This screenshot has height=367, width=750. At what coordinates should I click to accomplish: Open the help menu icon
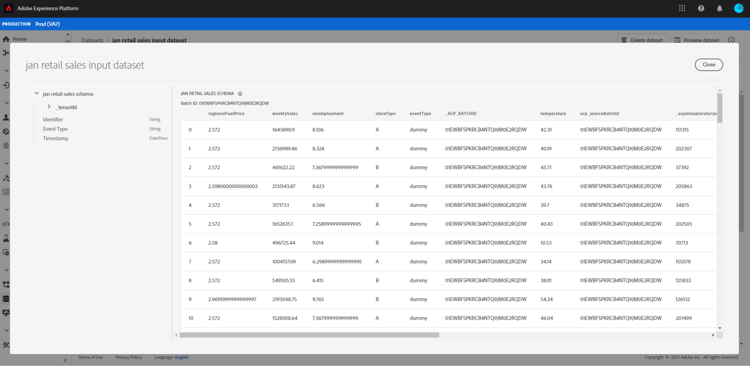click(x=701, y=8)
